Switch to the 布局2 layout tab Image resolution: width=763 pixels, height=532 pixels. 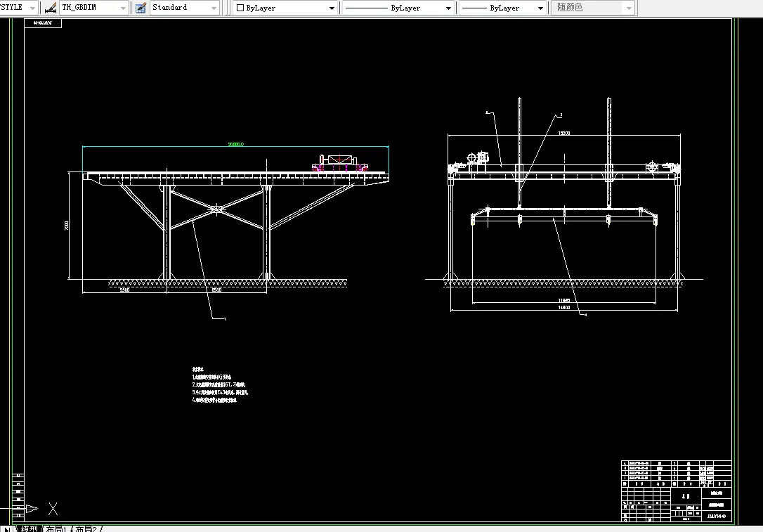point(86,528)
